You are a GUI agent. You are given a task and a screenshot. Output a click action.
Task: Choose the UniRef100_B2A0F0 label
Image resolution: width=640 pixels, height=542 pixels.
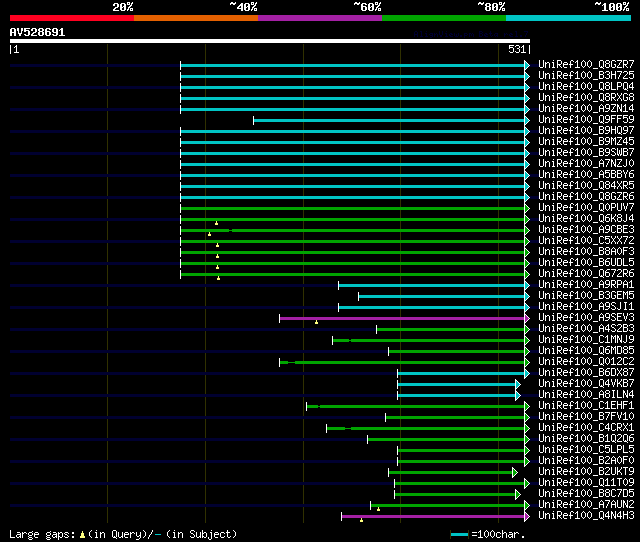pyautogui.click(x=586, y=461)
